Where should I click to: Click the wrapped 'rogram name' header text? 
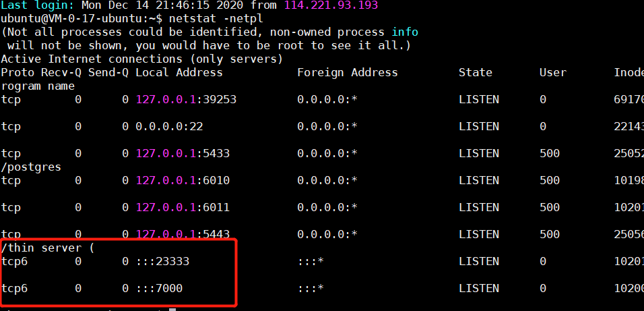(x=38, y=86)
